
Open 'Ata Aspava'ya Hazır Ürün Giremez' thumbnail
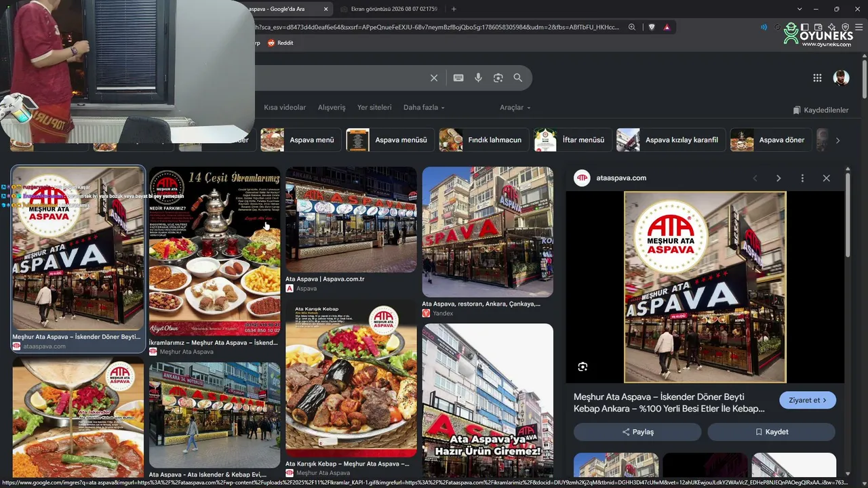488,402
